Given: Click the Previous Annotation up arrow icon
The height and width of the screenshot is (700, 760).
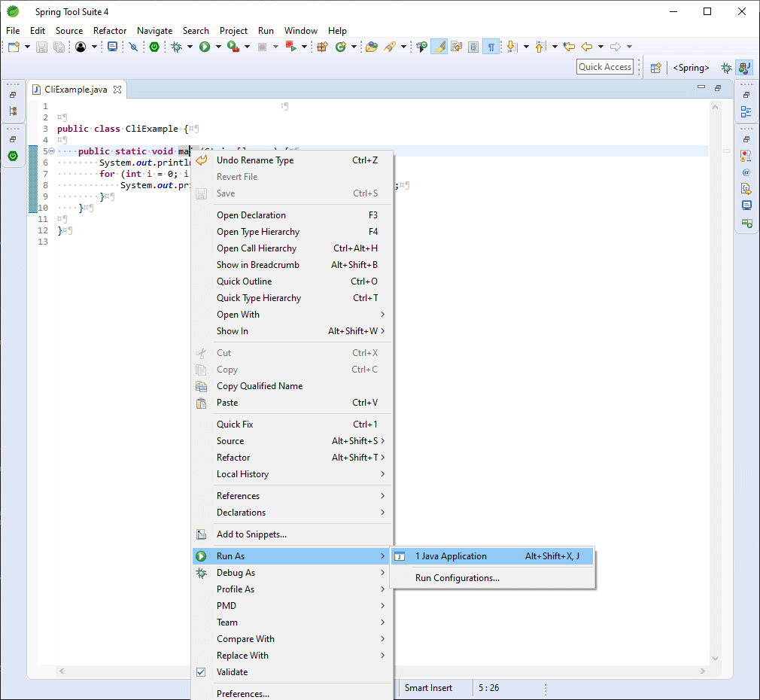Looking at the screenshot, I should pos(540,47).
